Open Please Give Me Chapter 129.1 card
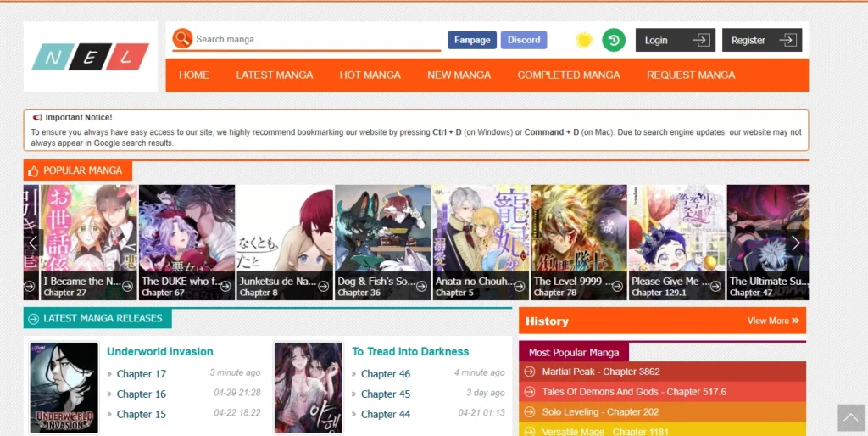 (x=677, y=243)
